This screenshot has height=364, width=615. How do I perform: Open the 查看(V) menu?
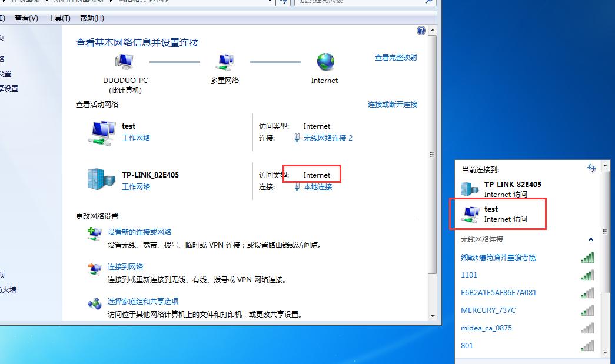pos(25,18)
